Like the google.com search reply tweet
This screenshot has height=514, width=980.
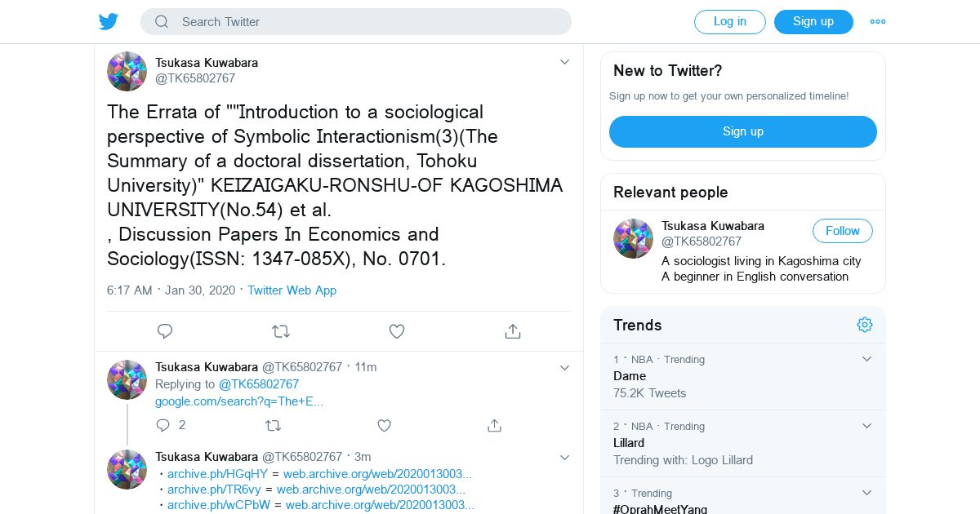pyautogui.click(x=384, y=425)
